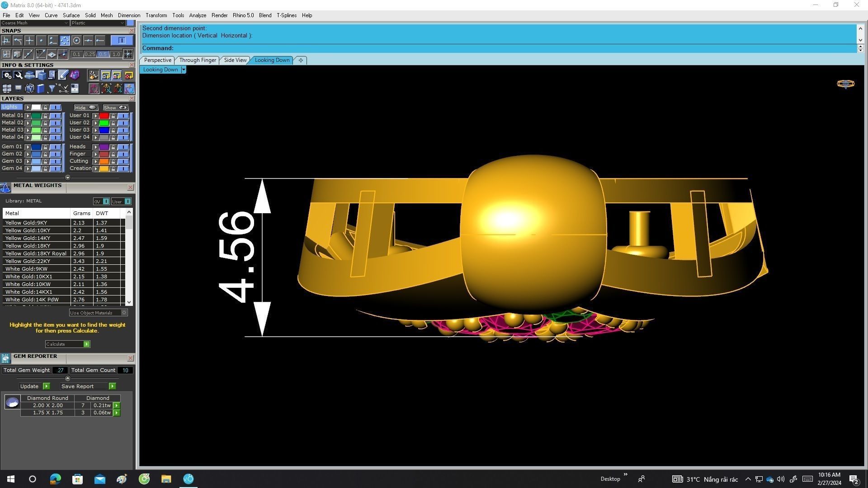Click the four viewport layout icon
868x488 pixels.
(7, 89)
